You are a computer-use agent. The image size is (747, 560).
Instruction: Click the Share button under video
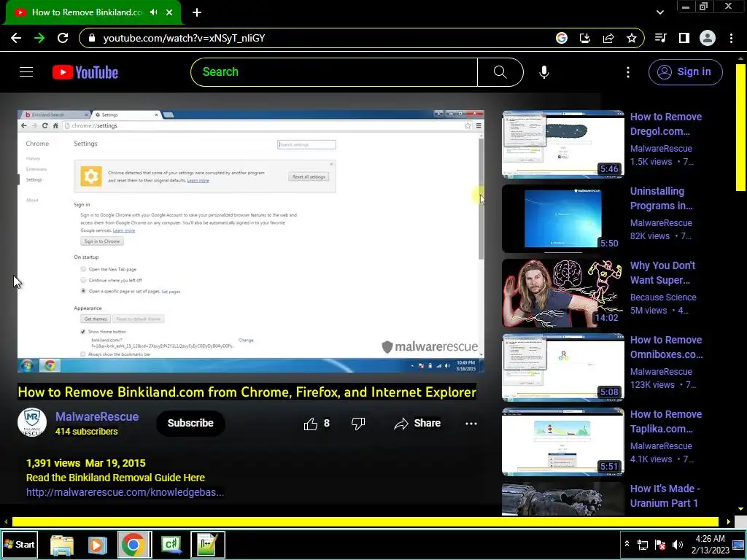pos(417,424)
